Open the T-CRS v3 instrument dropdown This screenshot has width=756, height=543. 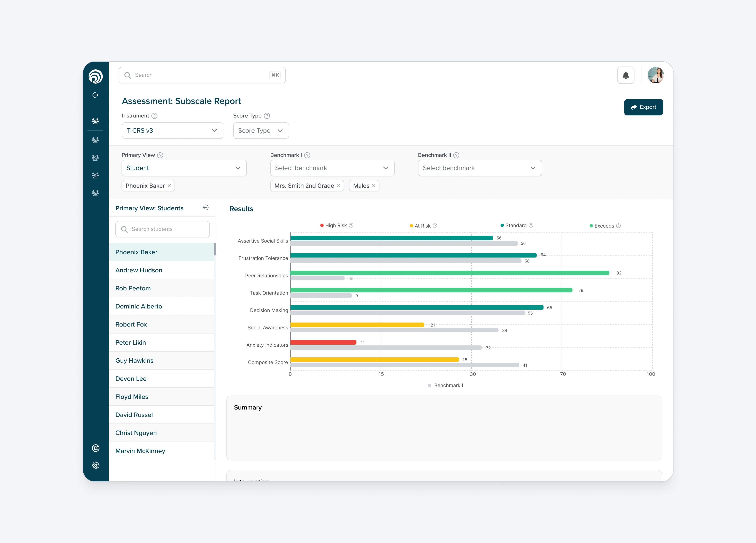click(172, 131)
